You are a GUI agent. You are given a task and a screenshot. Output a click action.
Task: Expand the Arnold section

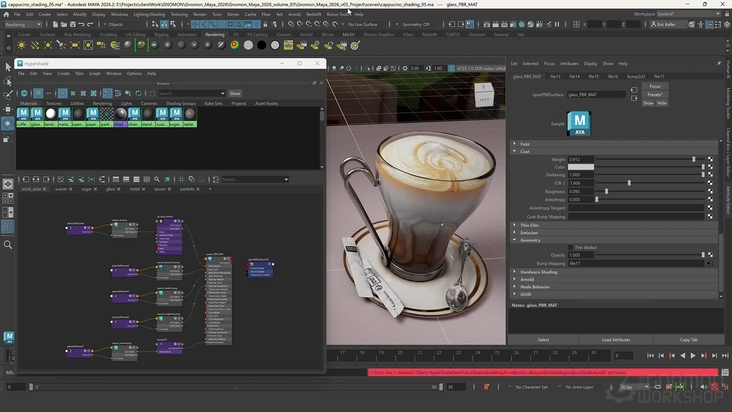(514, 279)
